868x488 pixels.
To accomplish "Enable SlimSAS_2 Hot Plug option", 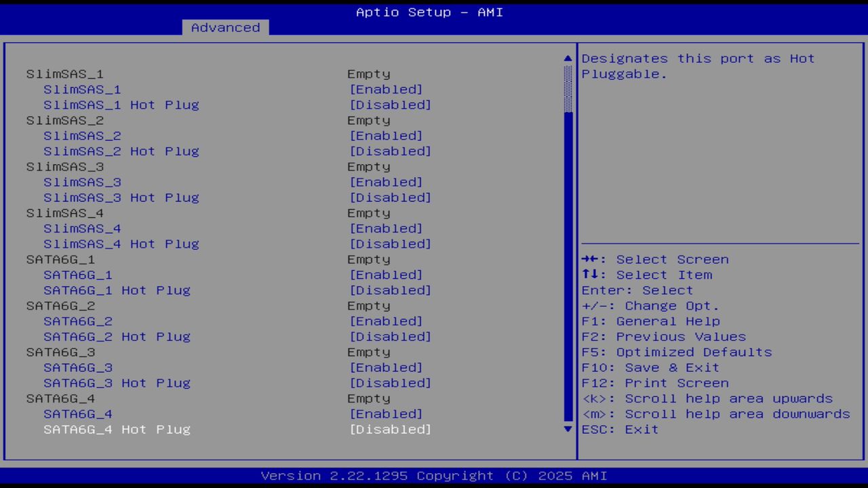I will pyautogui.click(x=391, y=151).
